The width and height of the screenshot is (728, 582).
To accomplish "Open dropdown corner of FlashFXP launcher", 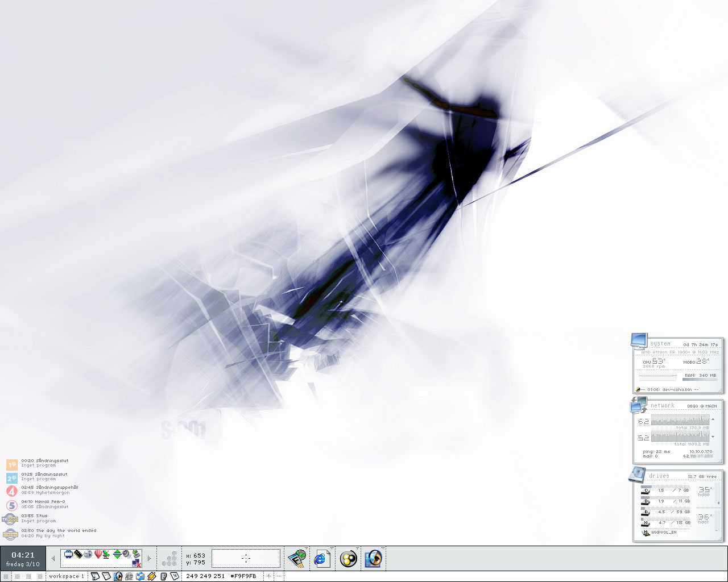I will click(305, 548).
